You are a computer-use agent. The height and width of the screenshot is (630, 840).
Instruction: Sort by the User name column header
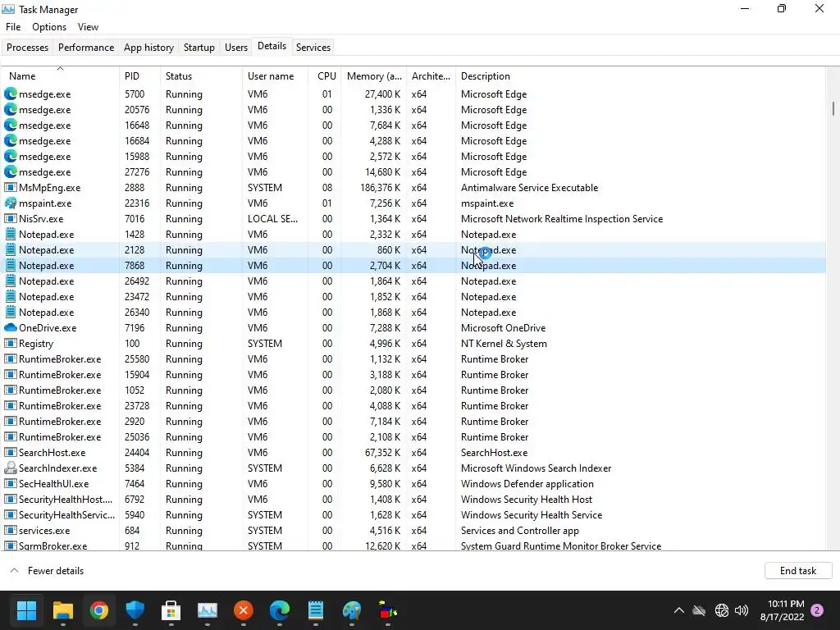(276, 76)
